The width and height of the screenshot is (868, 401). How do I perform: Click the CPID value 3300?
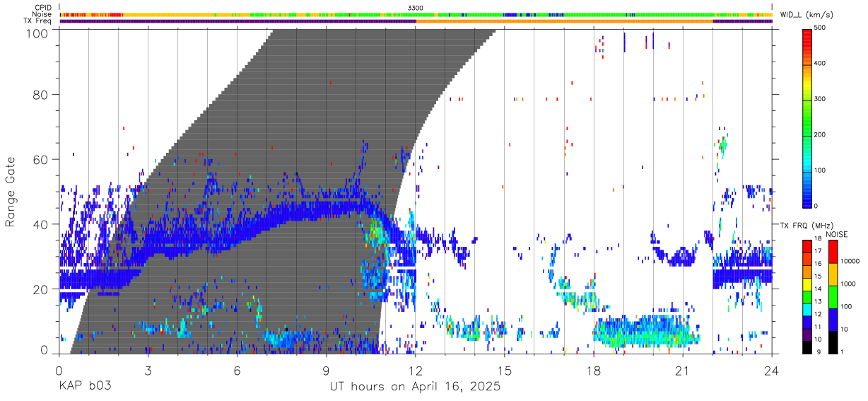click(416, 8)
